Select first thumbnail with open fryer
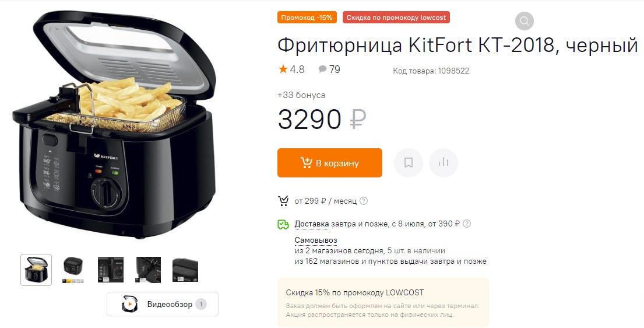 tap(36, 270)
